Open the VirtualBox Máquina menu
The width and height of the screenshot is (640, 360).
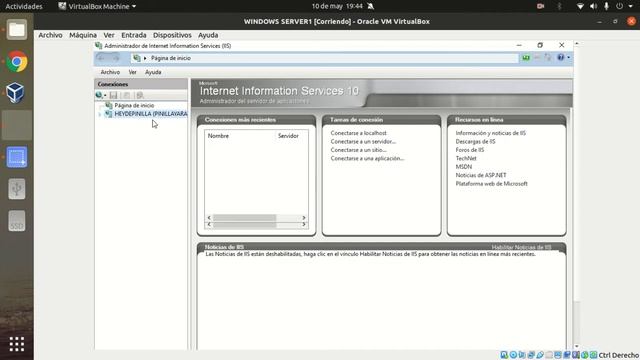[83, 35]
